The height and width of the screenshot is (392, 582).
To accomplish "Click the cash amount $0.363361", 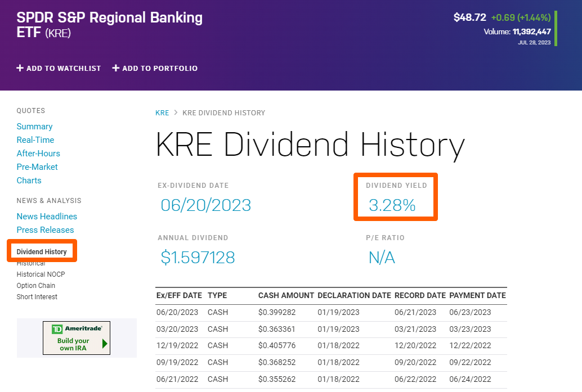I will (x=277, y=330).
